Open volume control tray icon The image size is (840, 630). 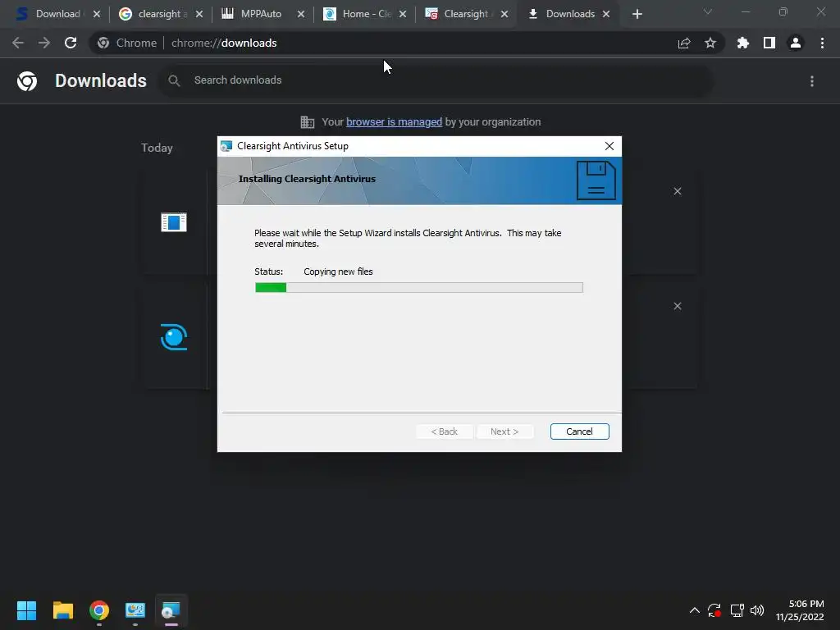point(757,610)
